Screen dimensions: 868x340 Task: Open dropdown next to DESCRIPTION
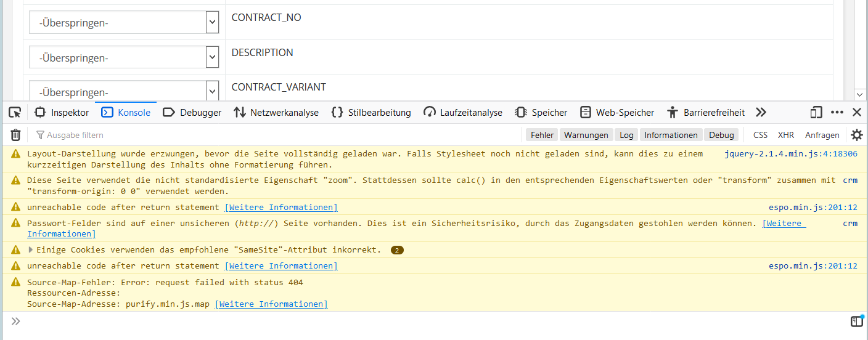point(213,57)
